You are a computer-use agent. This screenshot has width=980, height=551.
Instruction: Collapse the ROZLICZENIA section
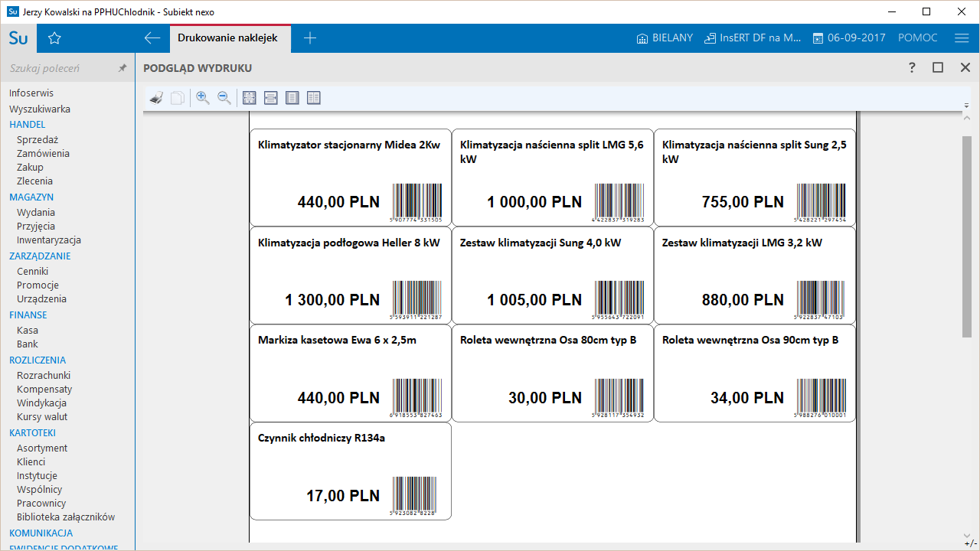pos(38,360)
